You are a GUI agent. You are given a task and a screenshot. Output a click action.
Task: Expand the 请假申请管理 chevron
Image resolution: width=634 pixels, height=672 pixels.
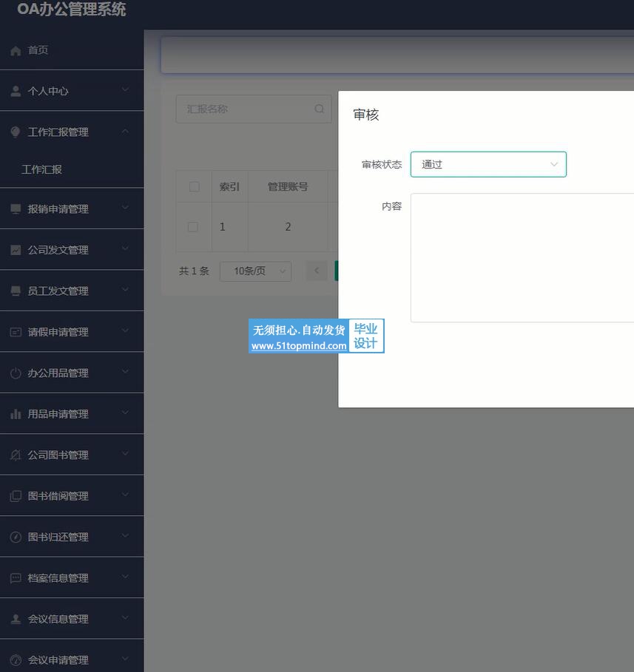(125, 330)
